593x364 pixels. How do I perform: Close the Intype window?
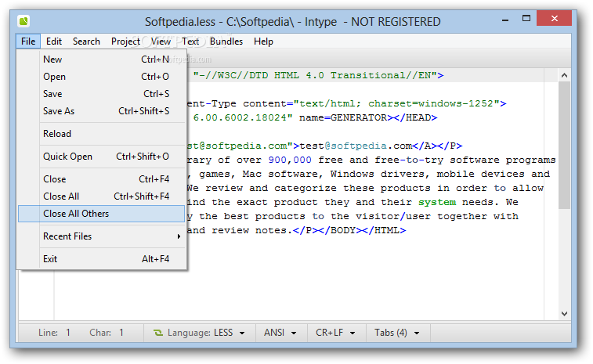click(x=554, y=19)
